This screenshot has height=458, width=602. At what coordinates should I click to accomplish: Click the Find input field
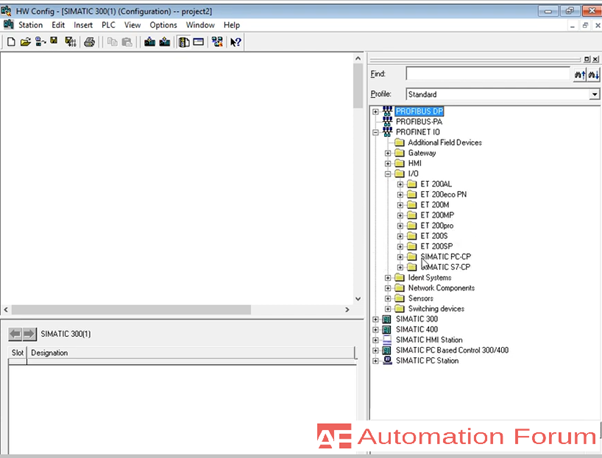[x=488, y=74]
